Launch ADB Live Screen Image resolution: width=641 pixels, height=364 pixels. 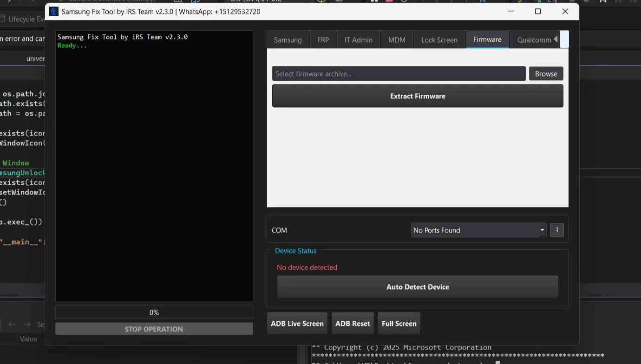pyautogui.click(x=297, y=324)
